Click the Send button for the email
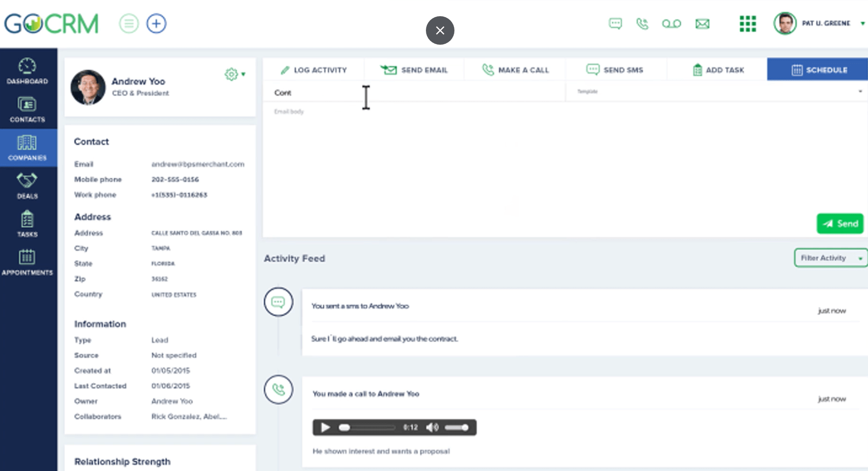The height and width of the screenshot is (471, 868). pos(840,224)
